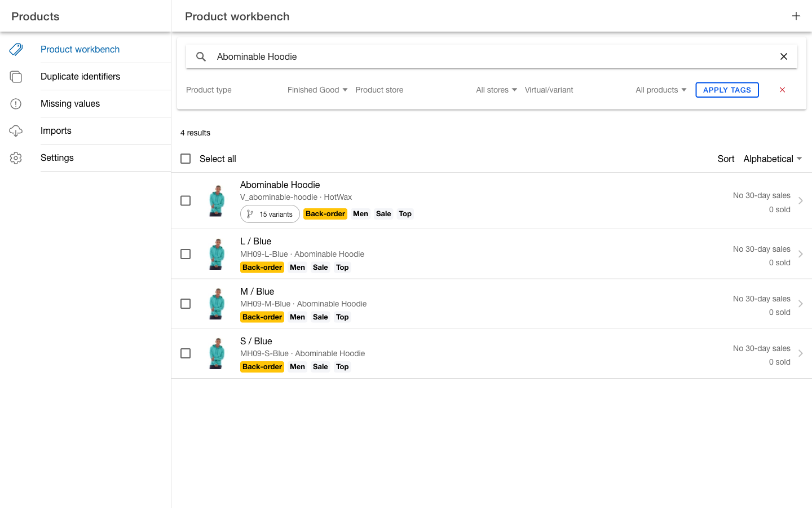Click the Abominable Hoodie parent product thumbnail
Image resolution: width=812 pixels, height=508 pixels.
click(217, 201)
